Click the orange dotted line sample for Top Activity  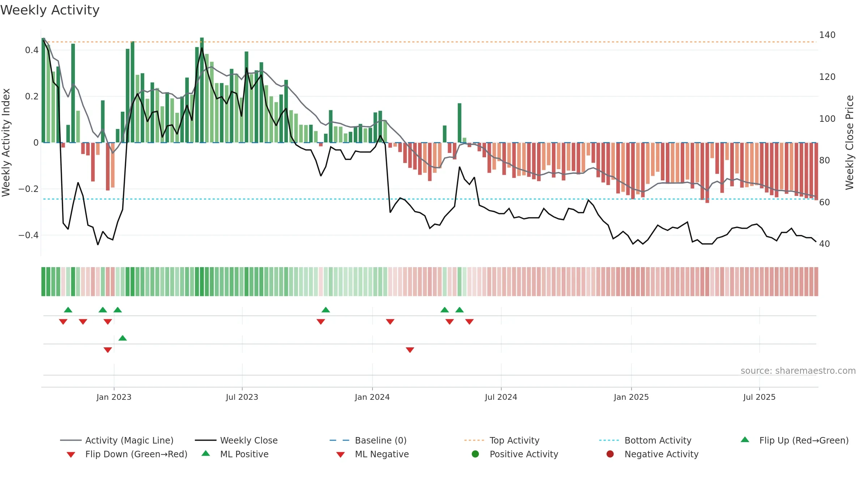(x=475, y=440)
